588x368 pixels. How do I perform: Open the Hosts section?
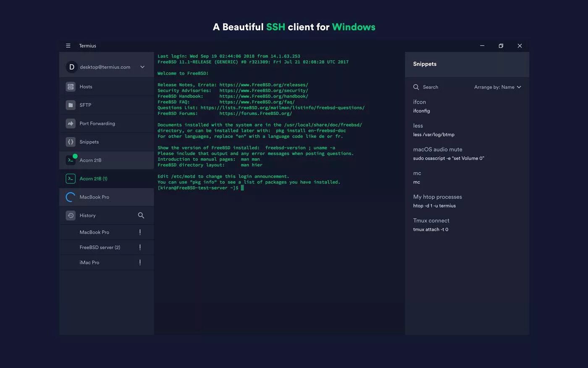(107, 87)
